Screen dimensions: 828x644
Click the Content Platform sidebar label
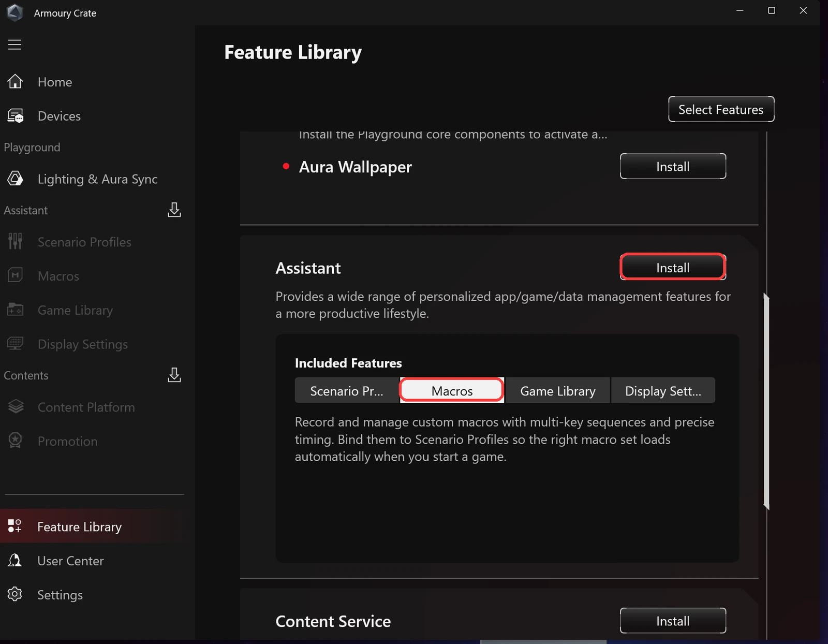coord(86,407)
